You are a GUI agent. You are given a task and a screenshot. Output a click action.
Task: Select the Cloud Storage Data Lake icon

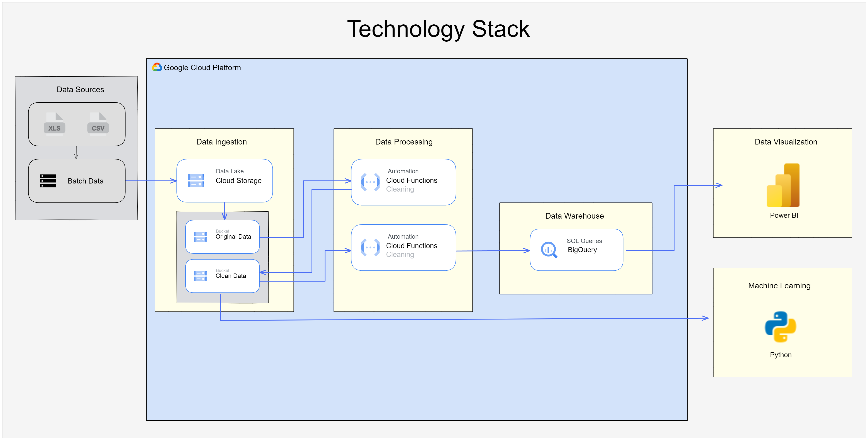(x=196, y=180)
